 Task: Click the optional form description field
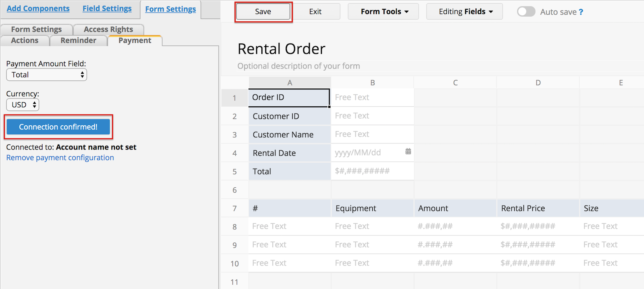pyautogui.click(x=299, y=66)
